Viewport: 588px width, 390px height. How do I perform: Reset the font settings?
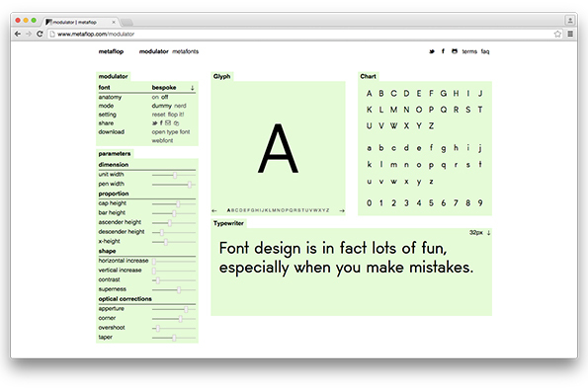(159, 115)
